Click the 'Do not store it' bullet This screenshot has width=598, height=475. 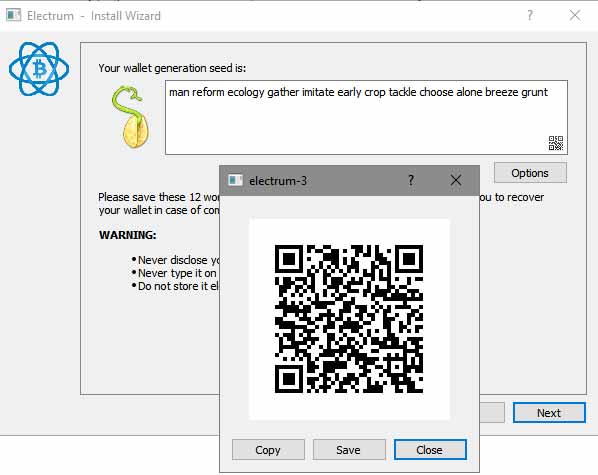pos(175,286)
